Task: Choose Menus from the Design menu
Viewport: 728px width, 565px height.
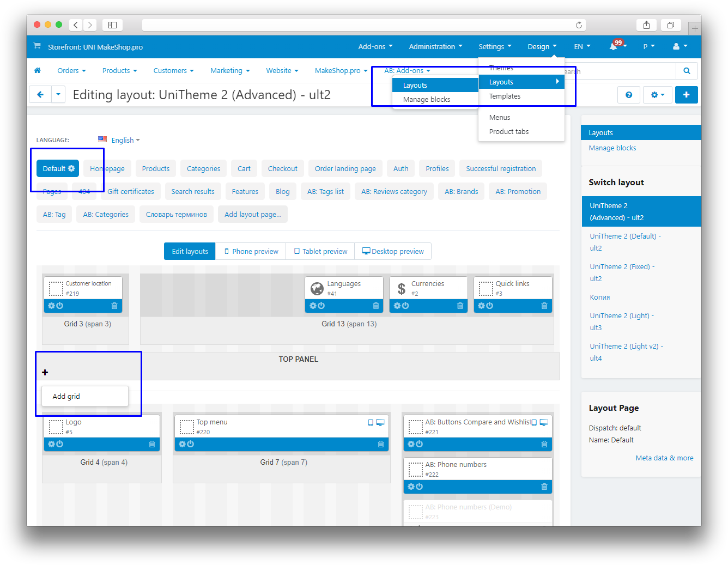Action: point(521,117)
